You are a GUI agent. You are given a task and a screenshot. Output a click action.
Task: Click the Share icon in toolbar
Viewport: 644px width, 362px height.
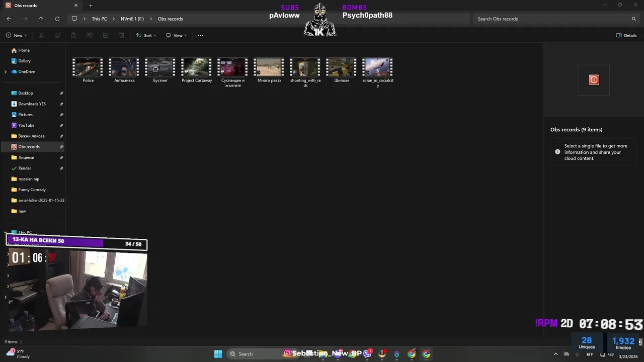106,35
